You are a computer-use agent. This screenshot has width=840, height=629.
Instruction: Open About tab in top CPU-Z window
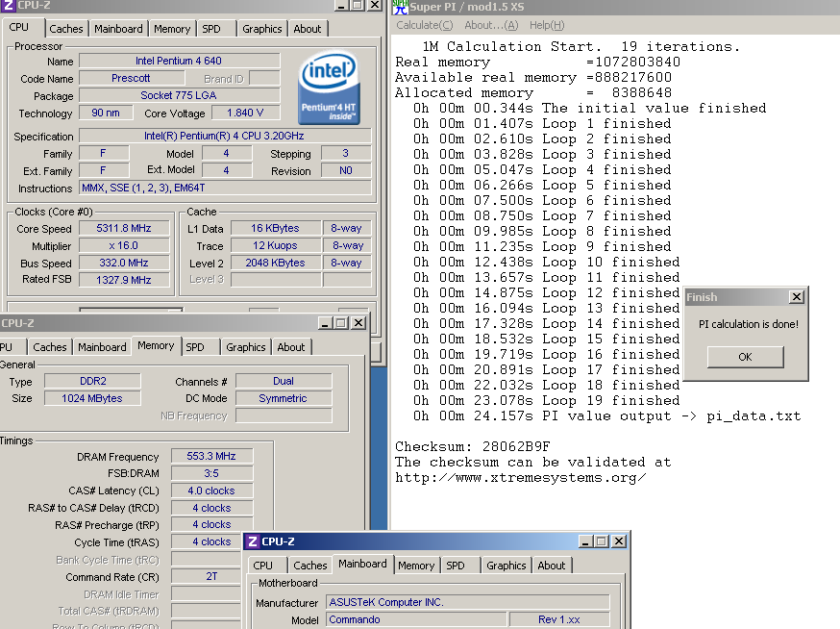(x=307, y=29)
